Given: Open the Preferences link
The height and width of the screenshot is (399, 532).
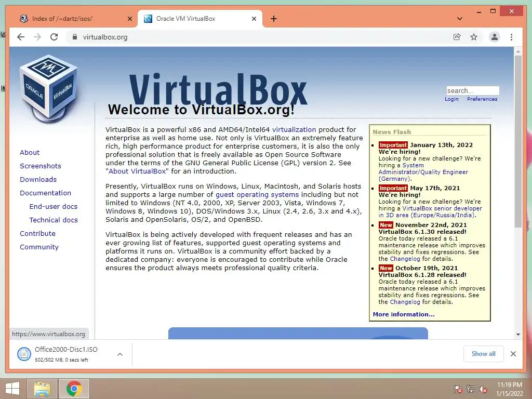Looking at the screenshot, I should pos(482,99).
